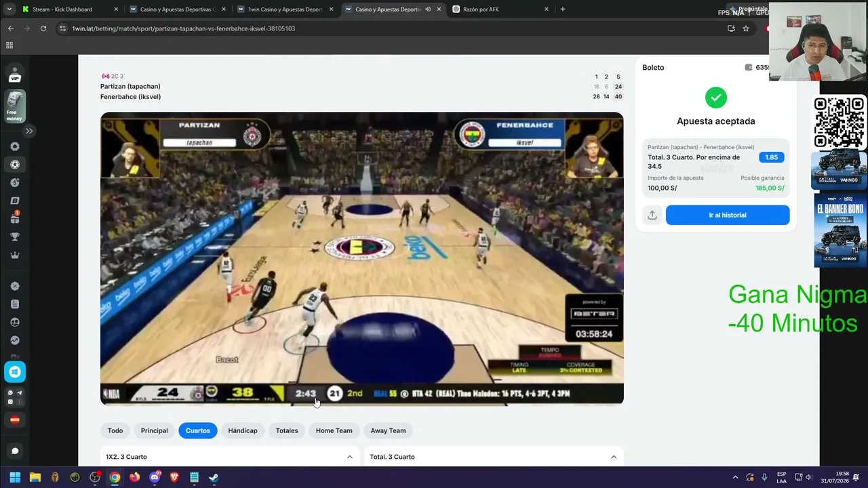This screenshot has width=868, height=488.
Task: Click the blue Windows app download icon
Action: [x=15, y=371]
